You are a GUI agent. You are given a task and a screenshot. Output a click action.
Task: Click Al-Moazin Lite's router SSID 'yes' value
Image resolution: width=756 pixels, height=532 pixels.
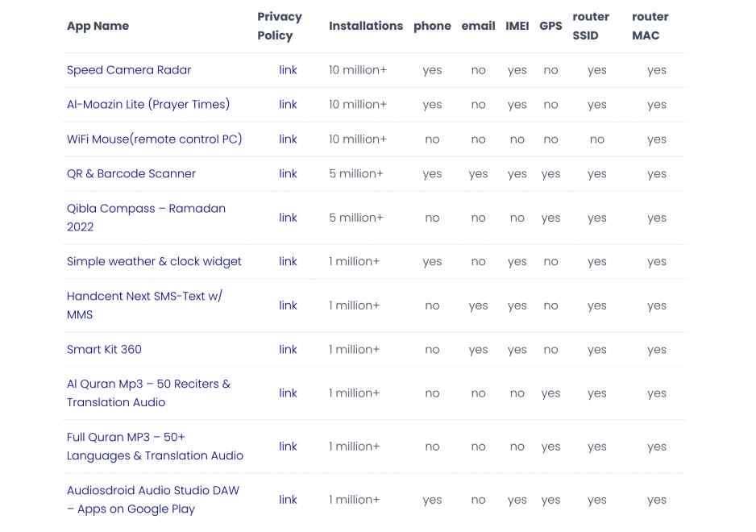pos(597,106)
